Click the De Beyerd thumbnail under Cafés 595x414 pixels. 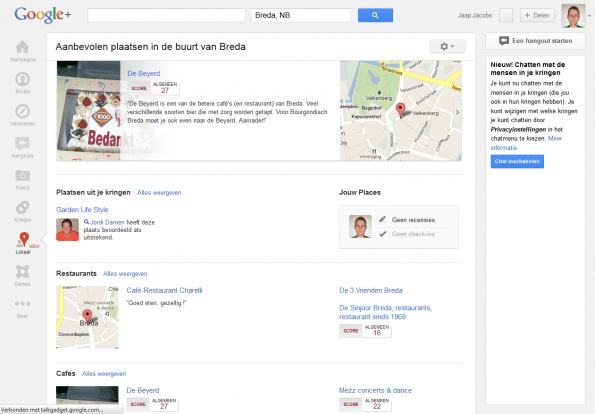pos(87,395)
